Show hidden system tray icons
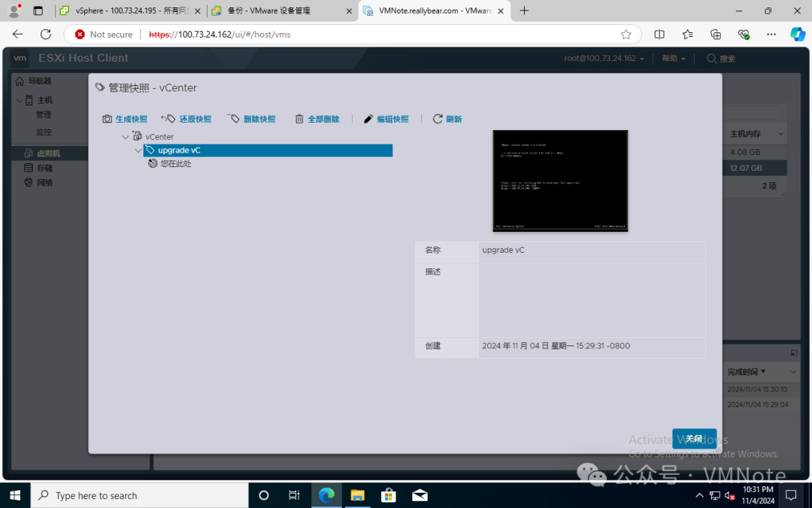Image resolution: width=812 pixels, height=508 pixels. [x=699, y=495]
